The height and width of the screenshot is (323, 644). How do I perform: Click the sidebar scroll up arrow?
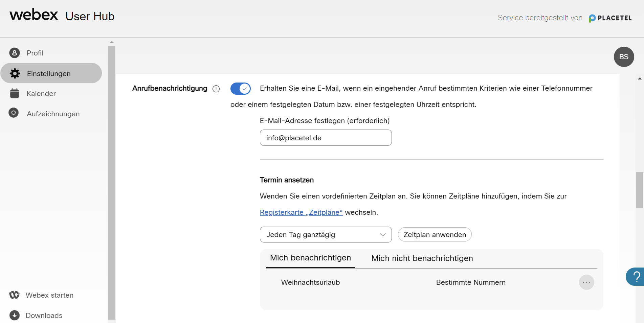112,42
